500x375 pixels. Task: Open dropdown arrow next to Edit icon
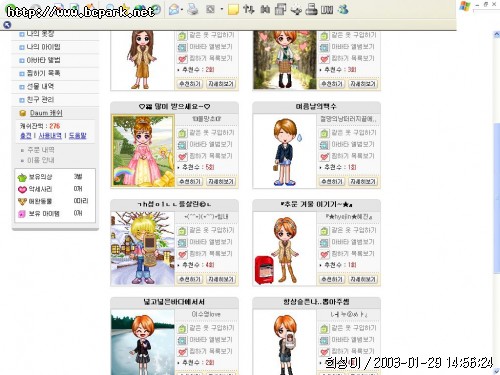tap(222, 9)
